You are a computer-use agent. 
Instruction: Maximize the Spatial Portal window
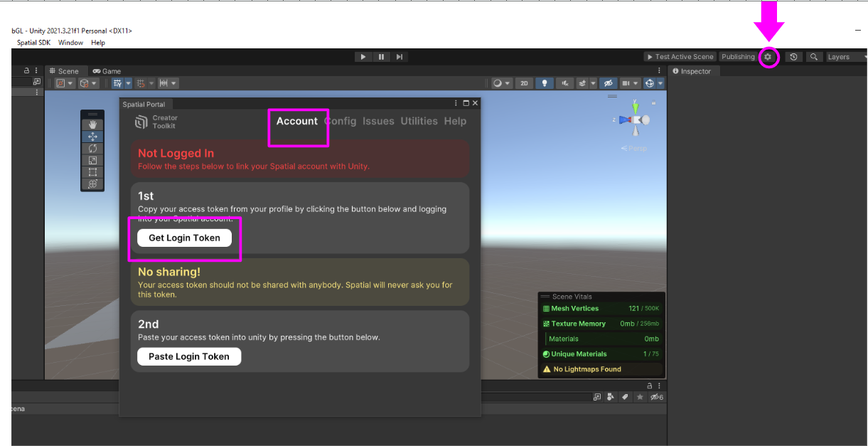click(466, 103)
